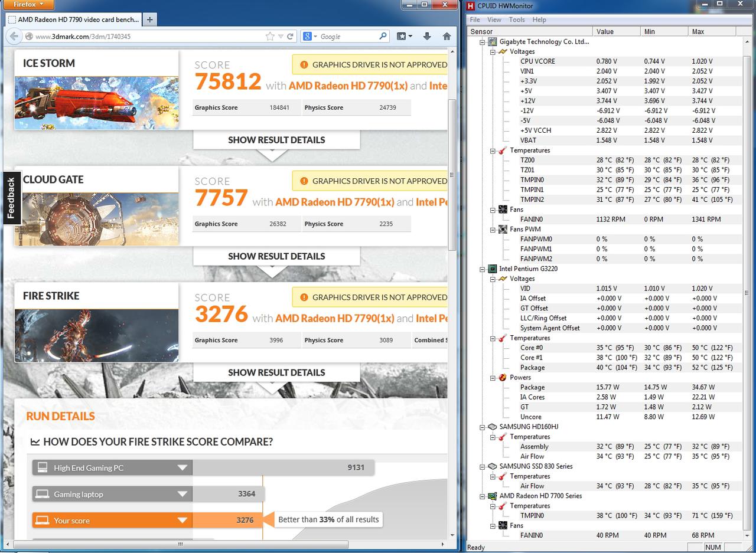Click AMD Radeon HD 7790 link in Ice Storm
This screenshot has width=756, height=553.
[x=348, y=86]
